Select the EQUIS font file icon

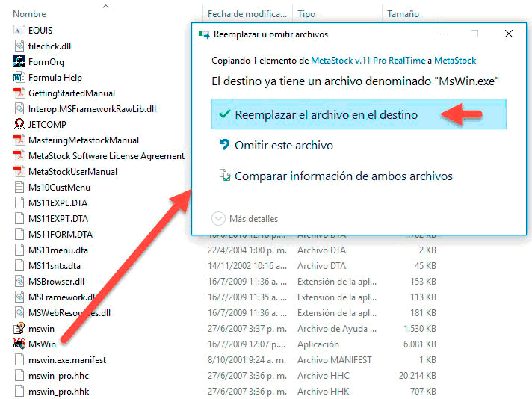(x=19, y=30)
